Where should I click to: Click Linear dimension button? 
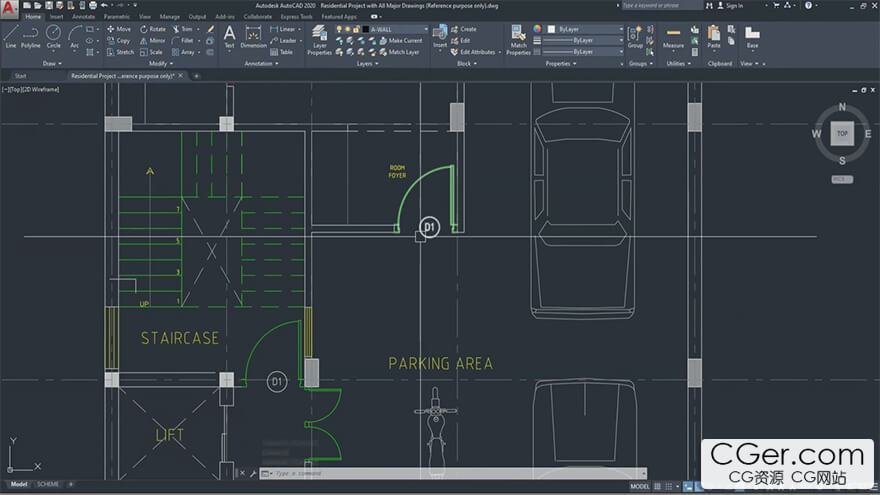click(x=283, y=29)
